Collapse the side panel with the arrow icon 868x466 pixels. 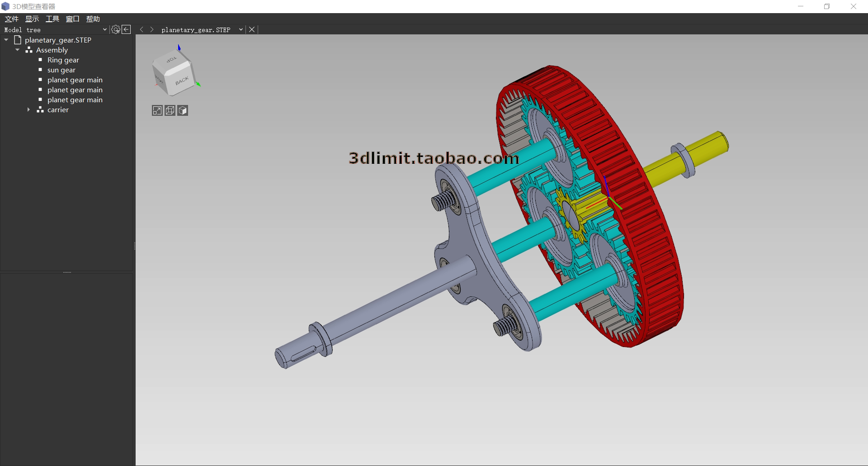click(127, 29)
